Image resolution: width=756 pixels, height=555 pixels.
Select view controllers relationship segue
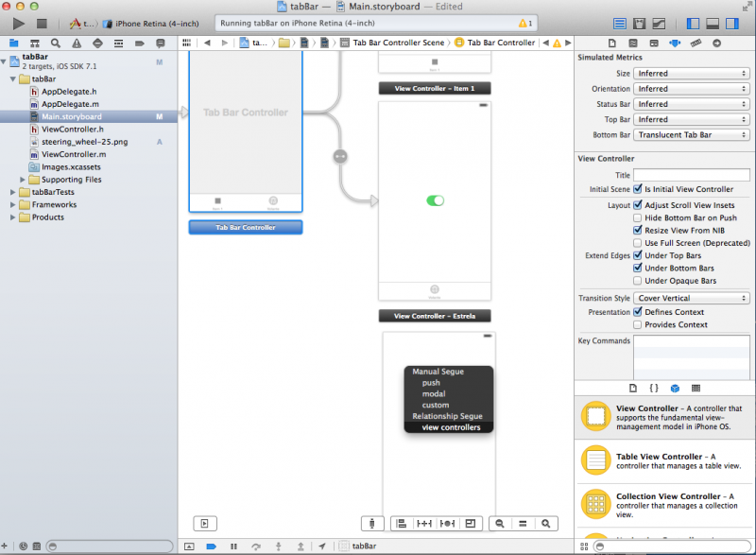click(x=450, y=427)
